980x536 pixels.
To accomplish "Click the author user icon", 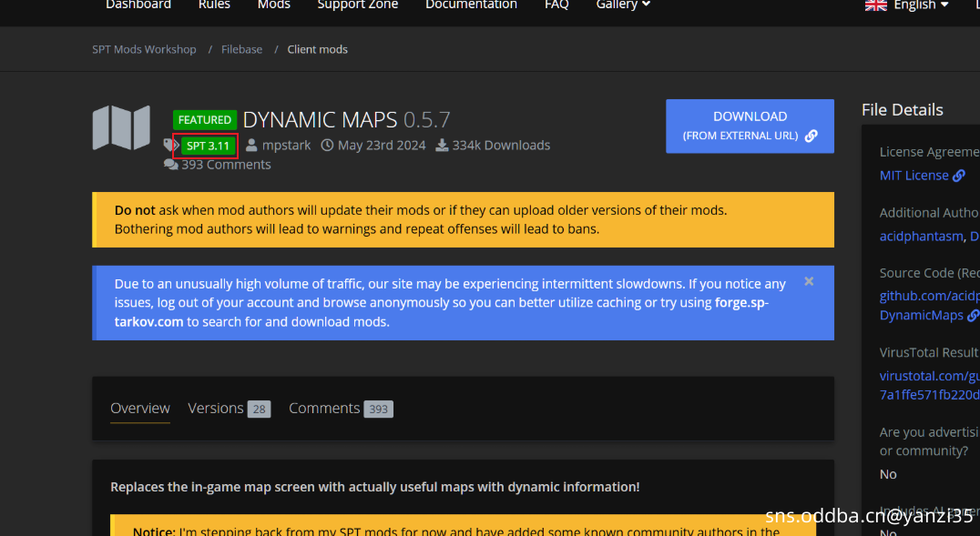I will pos(251,146).
